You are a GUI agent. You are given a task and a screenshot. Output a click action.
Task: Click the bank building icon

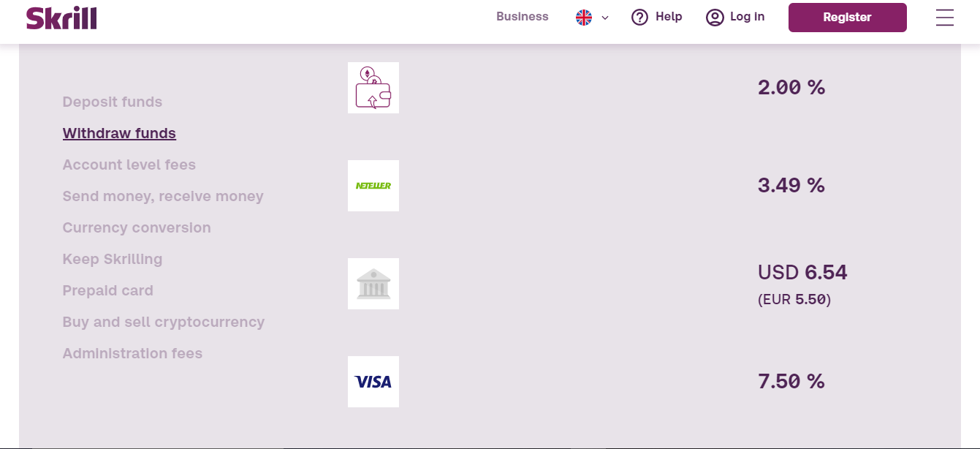coord(373,284)
